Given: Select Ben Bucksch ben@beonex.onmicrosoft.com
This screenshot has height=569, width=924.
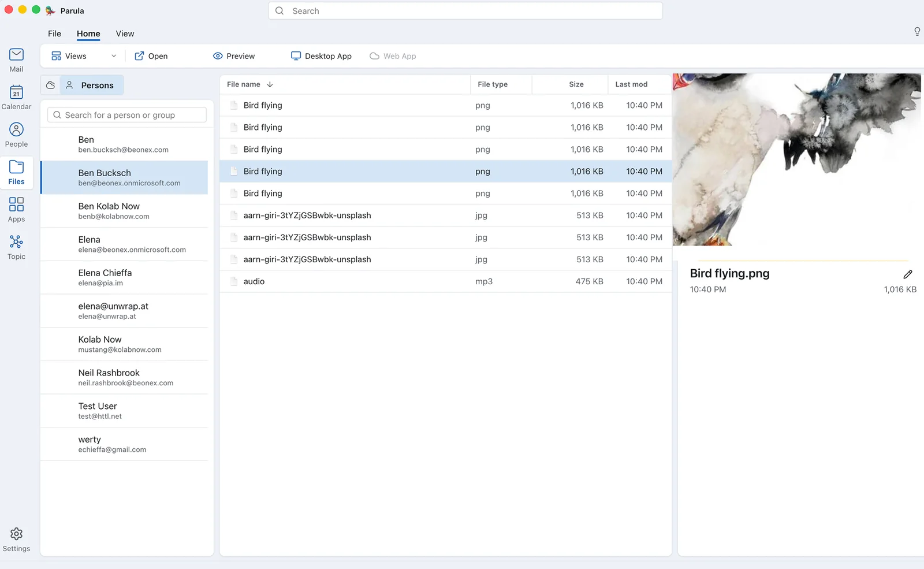Looking at the screenshot, I should tap(124, 177).
